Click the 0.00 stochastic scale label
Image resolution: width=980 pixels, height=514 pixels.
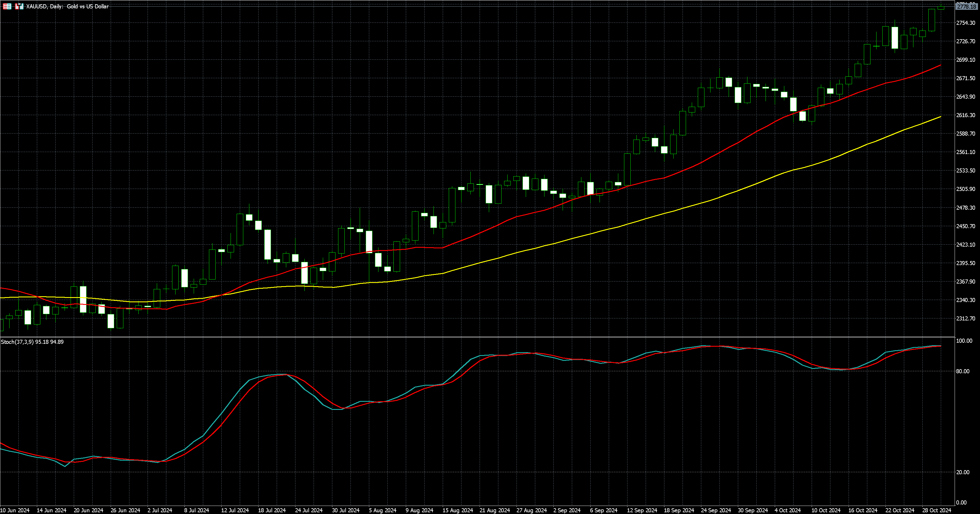pyautogui.click(x=961, y=502)
